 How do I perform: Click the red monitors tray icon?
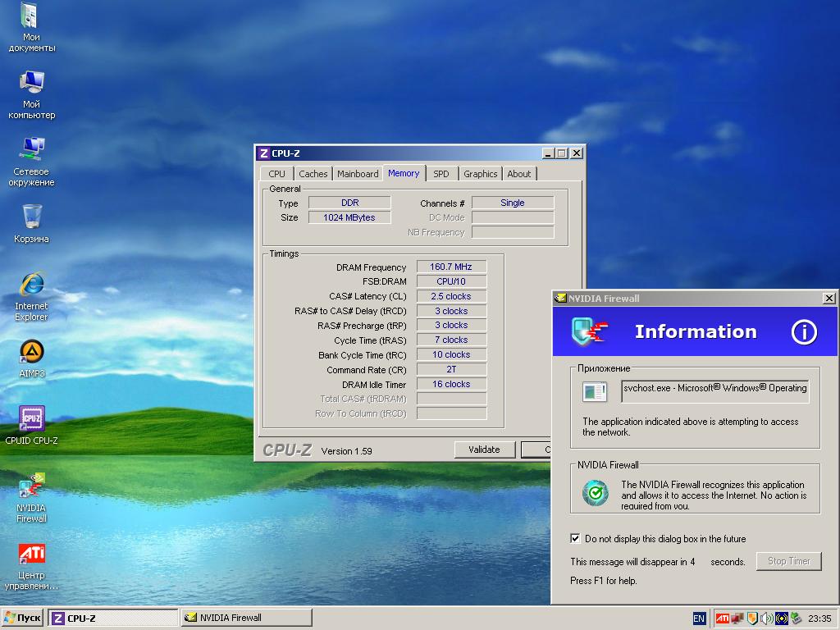point(737,619)
